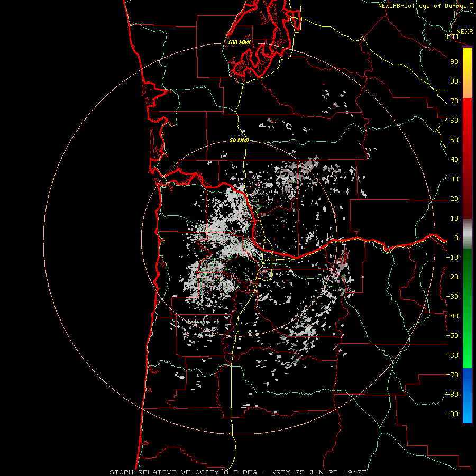Select the 10 value on velocity scale
Screen dimensions: 476x476
(x=454, y=218)
